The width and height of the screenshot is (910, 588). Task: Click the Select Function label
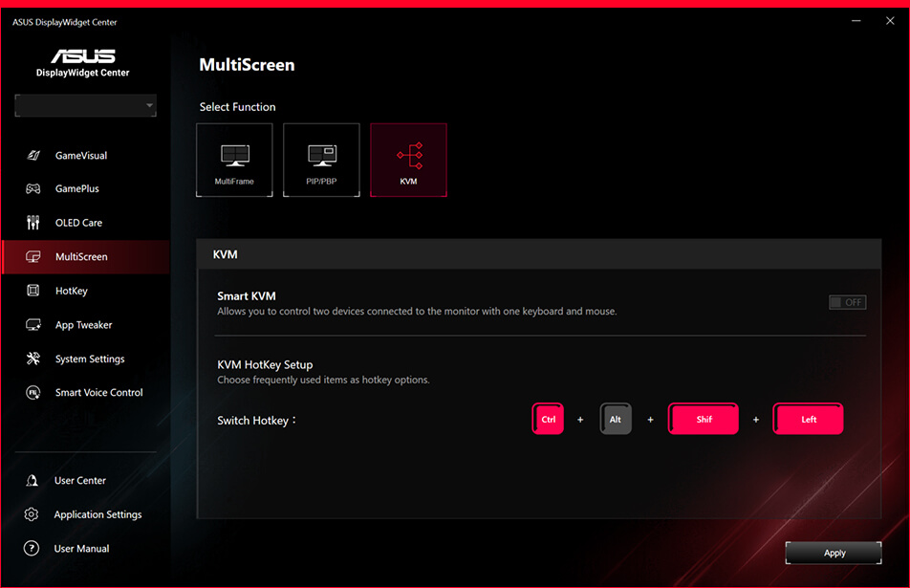click(x=237, y=107)
